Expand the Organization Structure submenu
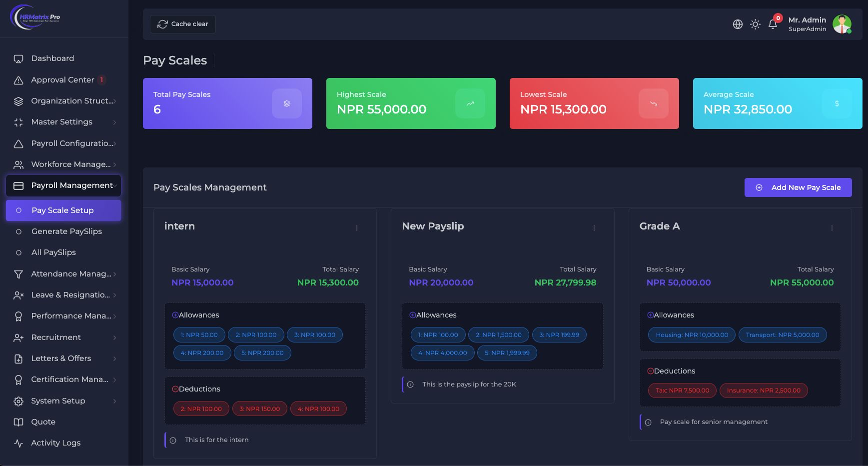868x466 pixels. click(114, 101)
